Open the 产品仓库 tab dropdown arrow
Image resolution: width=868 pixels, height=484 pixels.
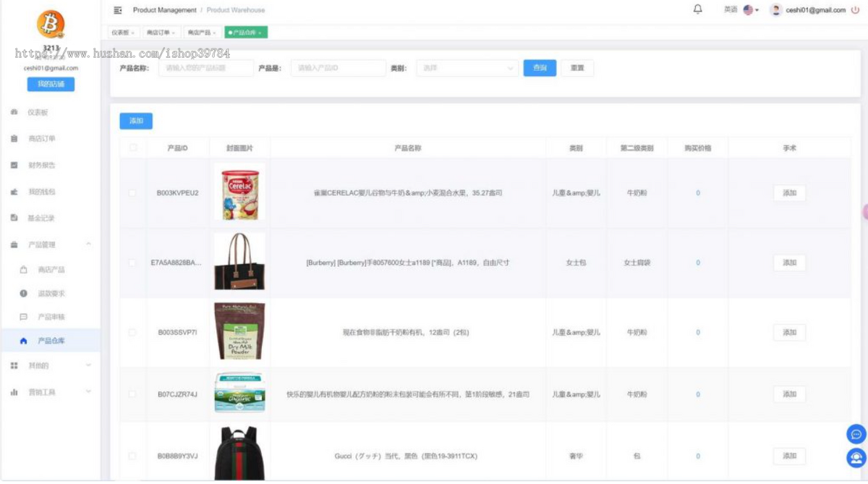pyautogui.click(x=260, y=33)
